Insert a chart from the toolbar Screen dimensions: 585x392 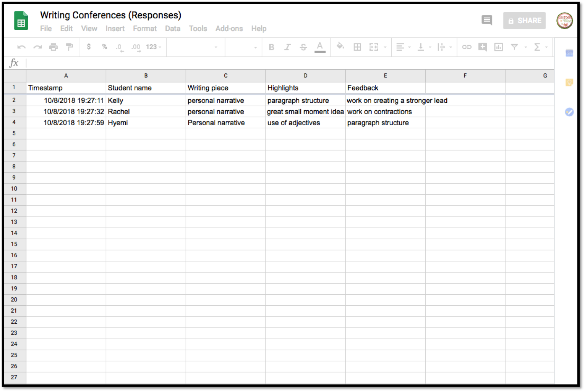498,47
